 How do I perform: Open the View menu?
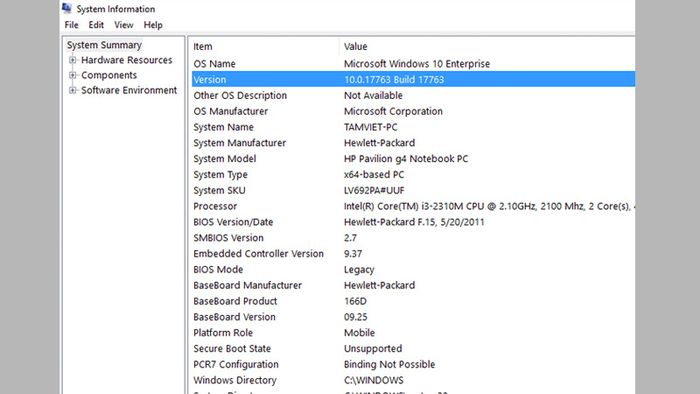tap(124, 25)
